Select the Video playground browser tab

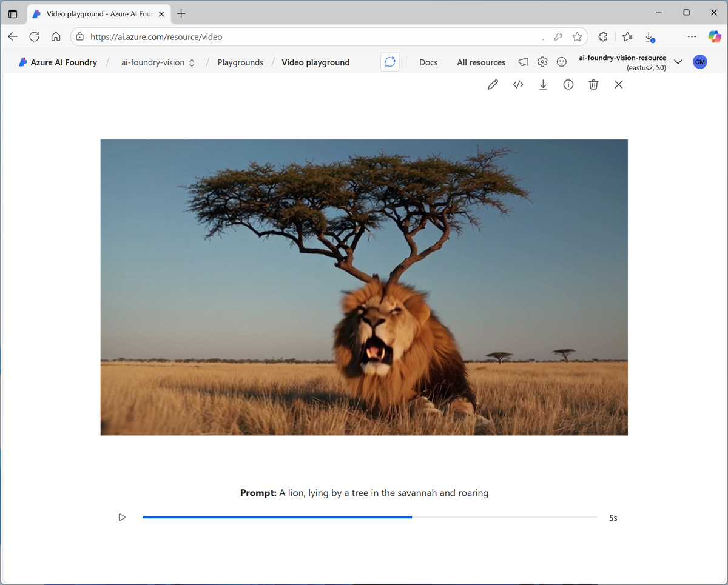click(x=97, y=13)
